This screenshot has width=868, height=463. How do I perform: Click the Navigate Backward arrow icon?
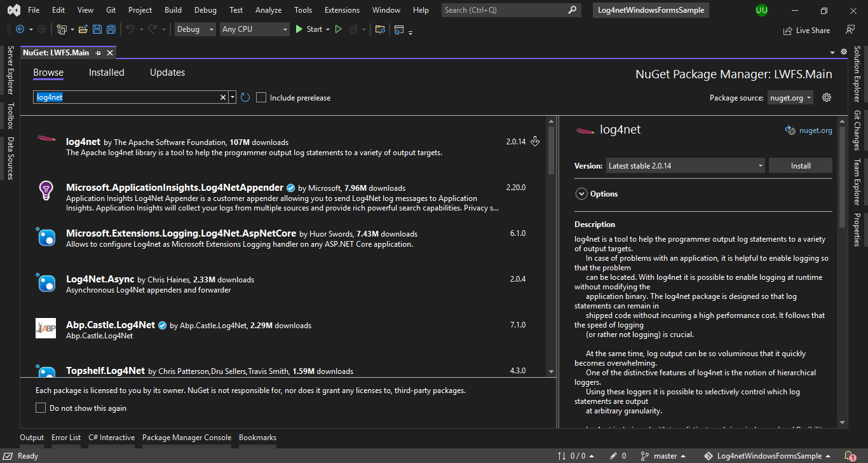point(20,29)
